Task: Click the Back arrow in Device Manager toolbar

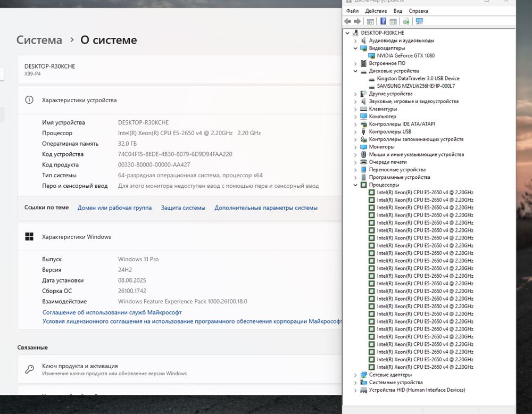Action: point(347,21)
